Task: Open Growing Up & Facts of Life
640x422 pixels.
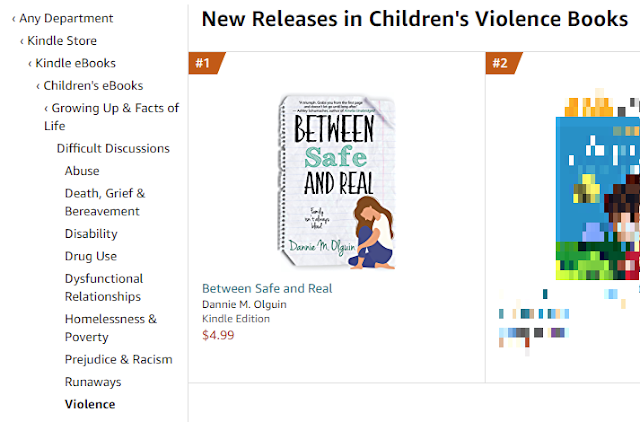Action: coord(115,108)
